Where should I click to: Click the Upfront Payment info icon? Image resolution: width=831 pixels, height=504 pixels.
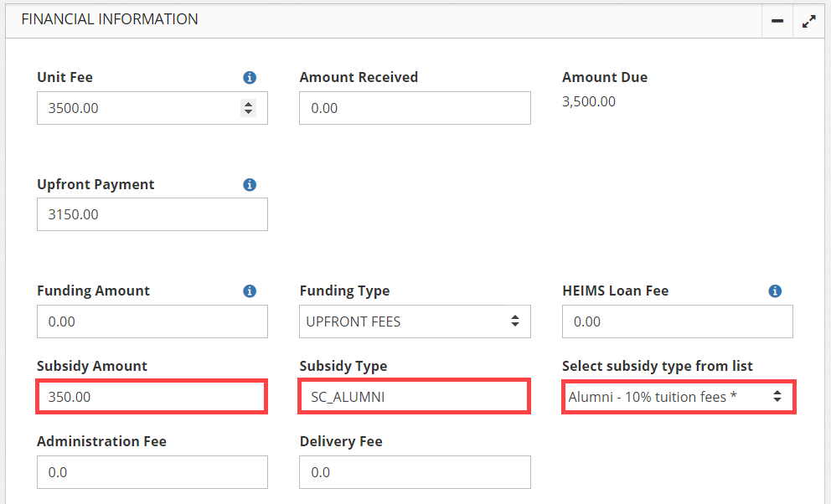pyautogui.click(x=249, y=185)
